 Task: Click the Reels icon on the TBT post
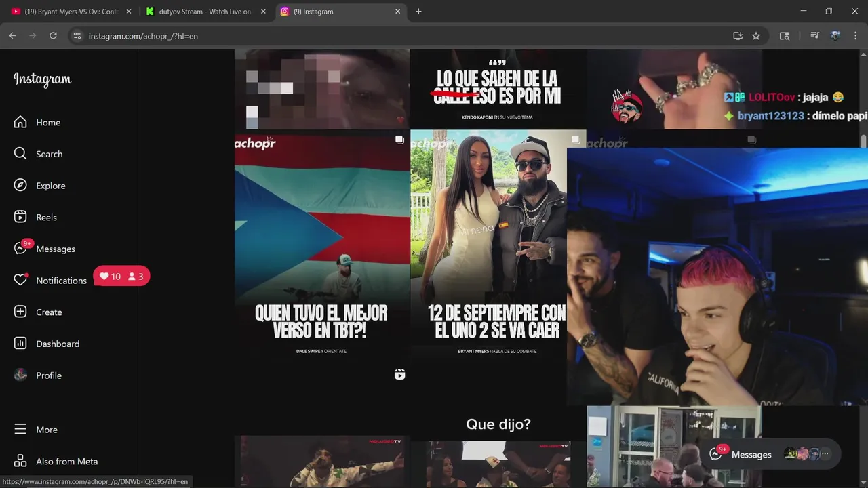pyautogui.click(x=399, y=374)
